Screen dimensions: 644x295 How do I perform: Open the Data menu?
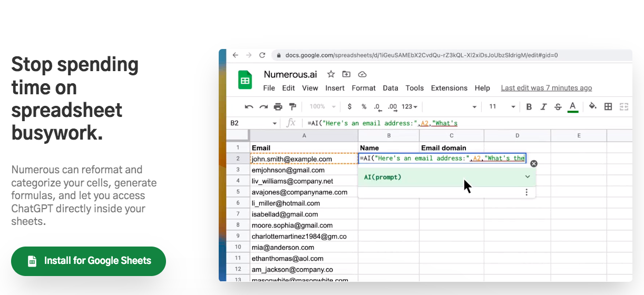391,88
